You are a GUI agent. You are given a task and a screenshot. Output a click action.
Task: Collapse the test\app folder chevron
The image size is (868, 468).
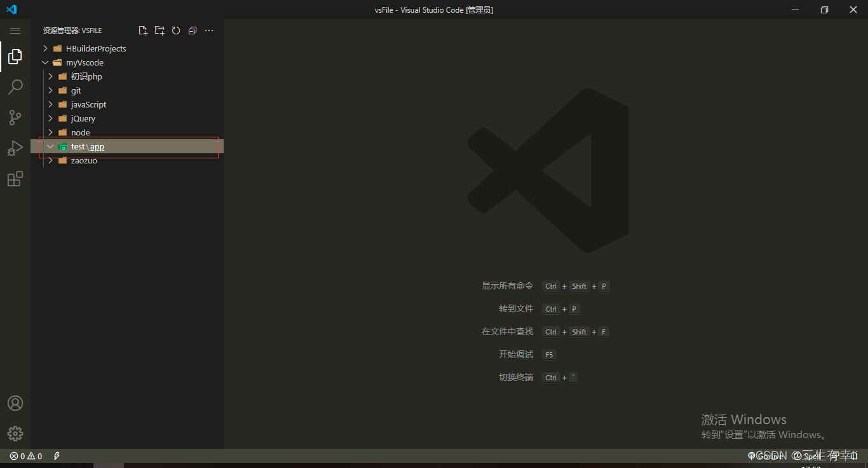(50, 146)
